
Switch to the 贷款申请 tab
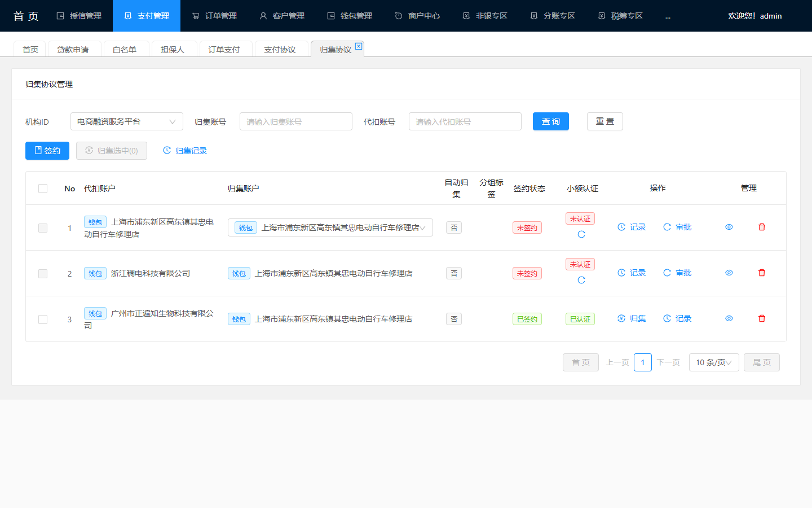[73, 49]
